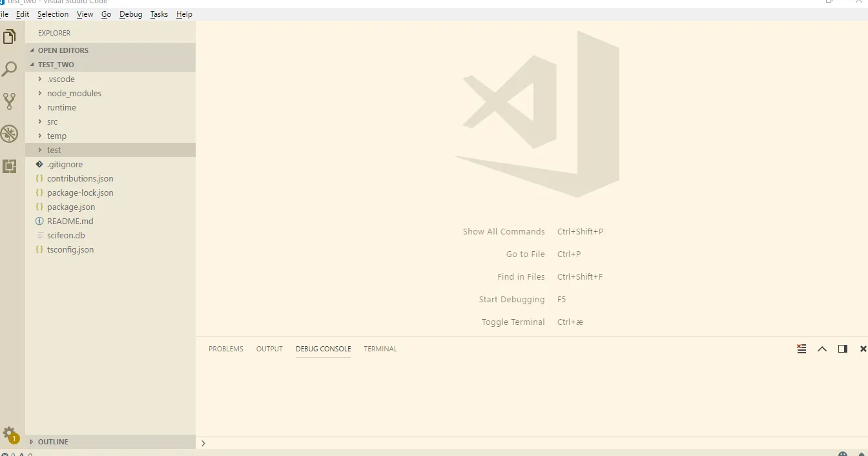The width and height of the screenshot is (868, 456).
Task: Collapse the TEST_TWO project section
Action: [x=56, y=65]
